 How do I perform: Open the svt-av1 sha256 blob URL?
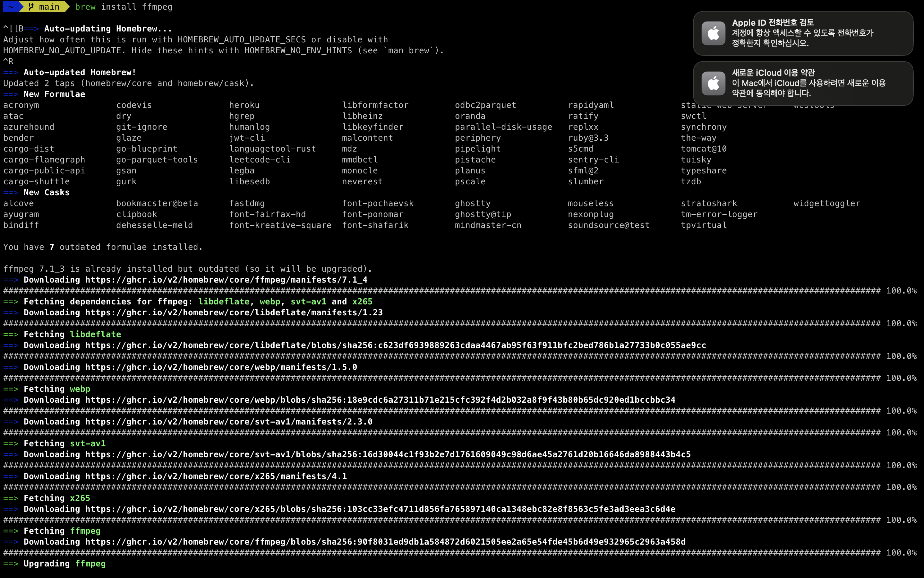[x=388, y=454]
